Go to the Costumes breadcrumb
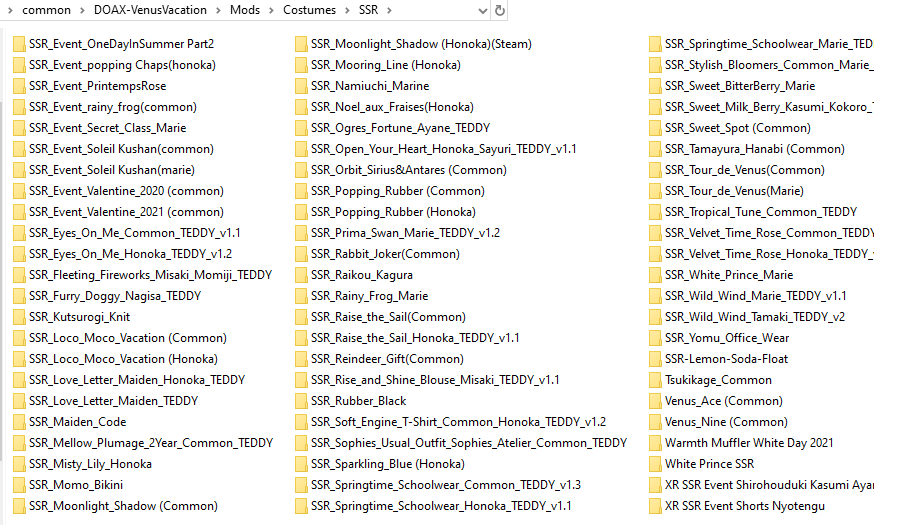This screenshot has width=922, height=525. click(x=309, y=10)
